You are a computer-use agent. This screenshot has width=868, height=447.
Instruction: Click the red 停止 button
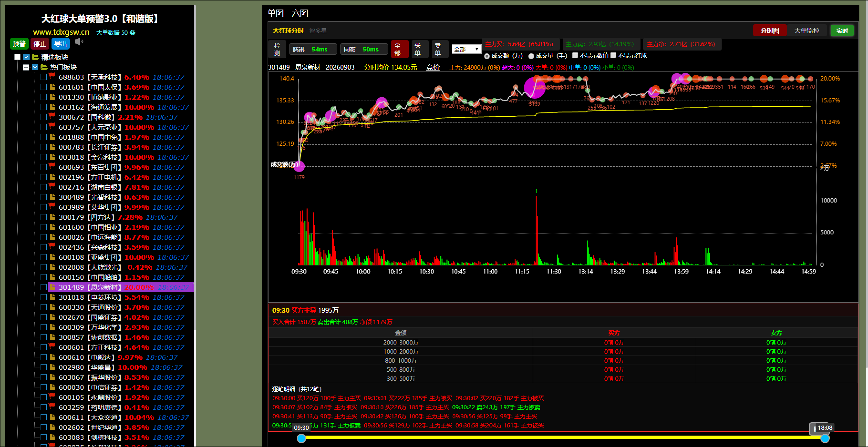40,44
